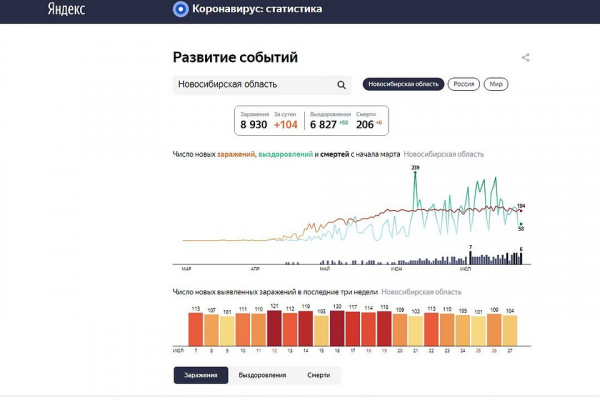Click the first bar showing 113 on July 7
Viewport: 600px width, 400px height.
pyautogui.click(x=196, y=329)
